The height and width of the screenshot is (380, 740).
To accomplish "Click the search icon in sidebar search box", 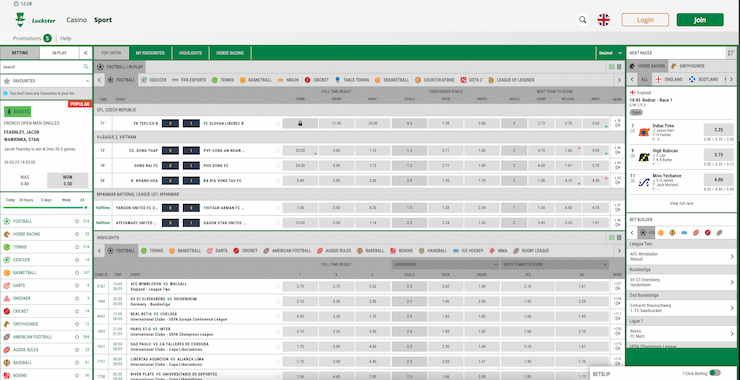I will 86,67.
